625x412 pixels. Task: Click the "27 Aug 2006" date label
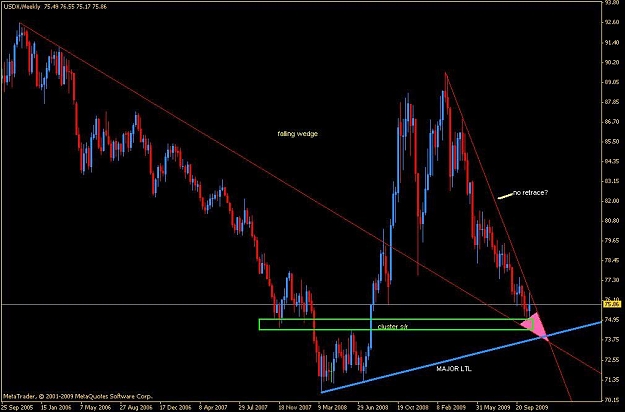136,408
